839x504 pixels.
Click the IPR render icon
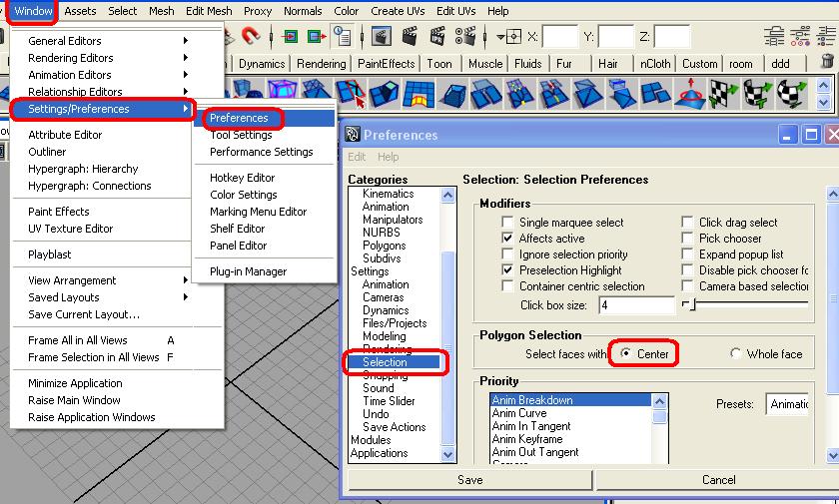coord(437,36)
